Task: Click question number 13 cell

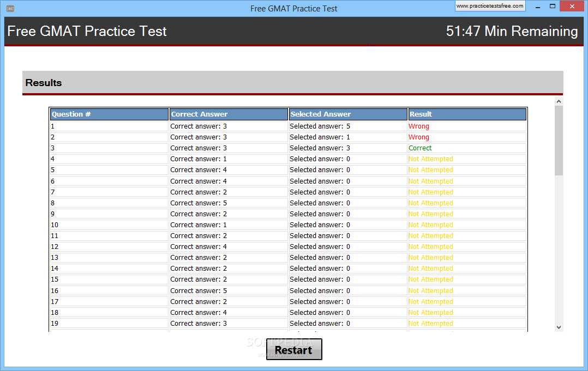Action: (x=109, y=258)
